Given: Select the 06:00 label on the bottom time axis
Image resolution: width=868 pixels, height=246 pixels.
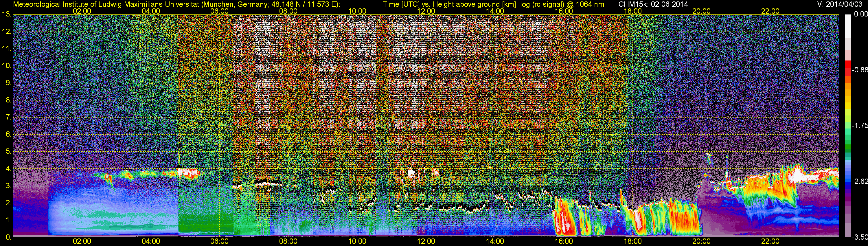Looking at the screenshot, I should point(219,242).
